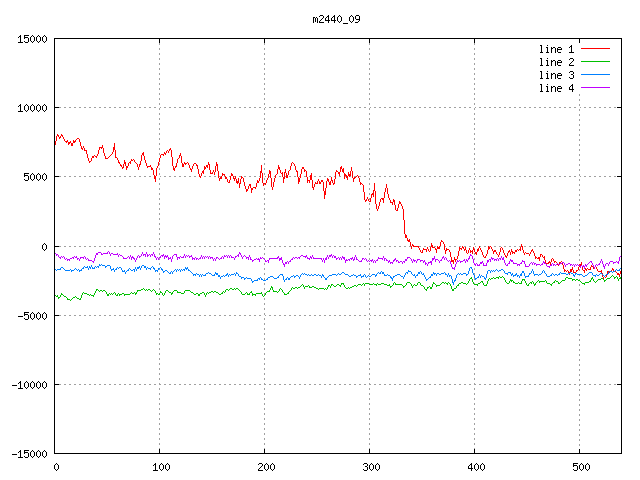Click the 500 x-axis tick label
This screenshot has width=640, height=480.
[579, 467]
